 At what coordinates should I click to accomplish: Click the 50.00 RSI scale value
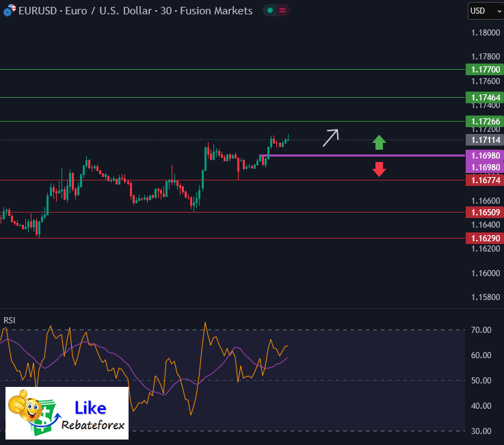coord(481,381)
